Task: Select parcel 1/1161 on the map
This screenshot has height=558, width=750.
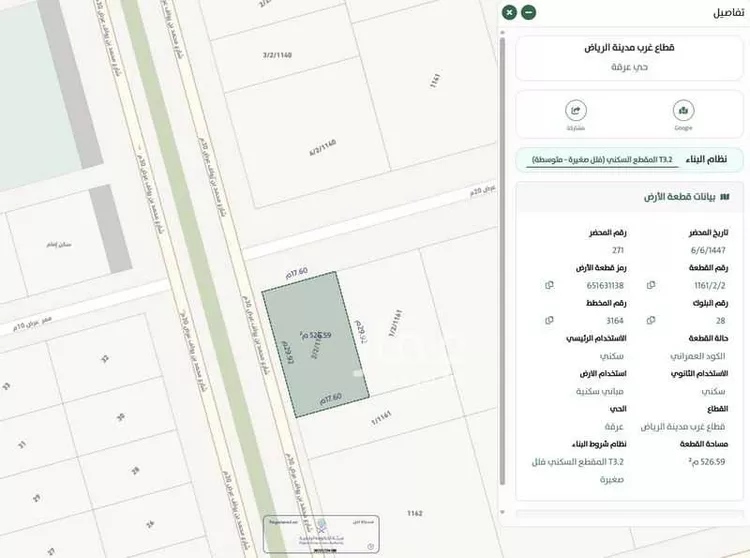Action: click(x=381, y=417)
